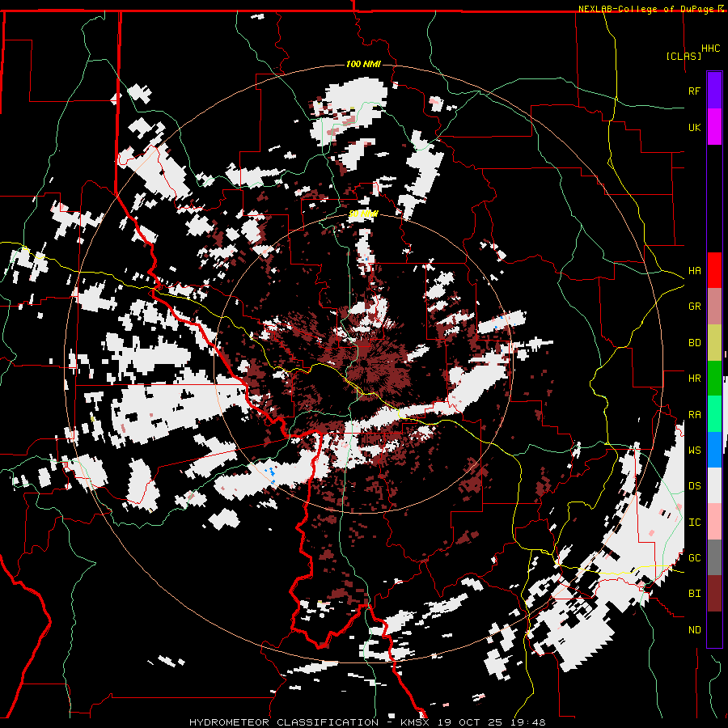Image resolution: width=728 pixels, height=728 pixels.
Task: Click the HA legend label
Action: [694, 271]
